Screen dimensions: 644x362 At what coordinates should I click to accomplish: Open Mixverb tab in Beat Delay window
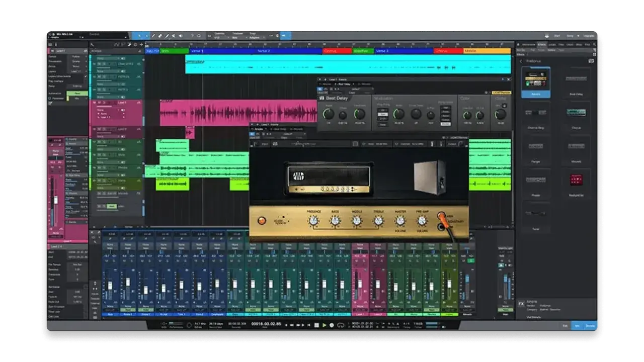[x=364, y=84]
